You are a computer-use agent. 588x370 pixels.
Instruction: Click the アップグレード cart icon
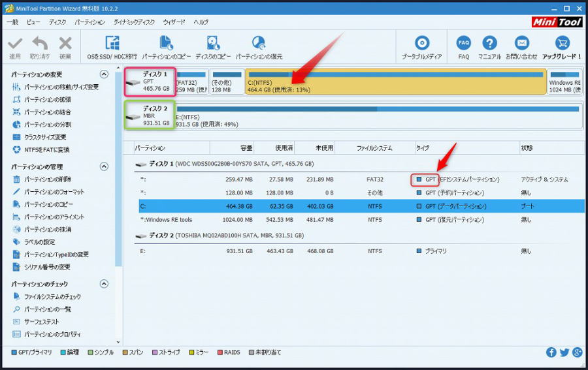pyautogui.click(x=562, y=43)
